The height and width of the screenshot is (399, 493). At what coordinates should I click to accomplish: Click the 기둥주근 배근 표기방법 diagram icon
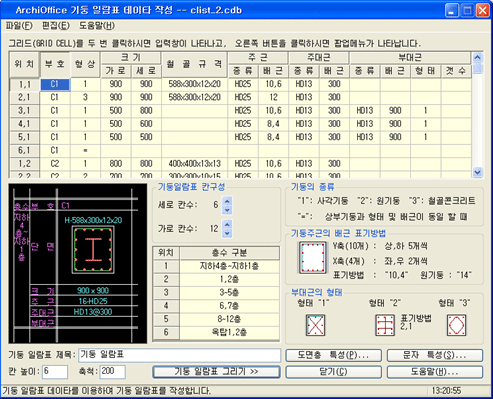pos(312,258)
